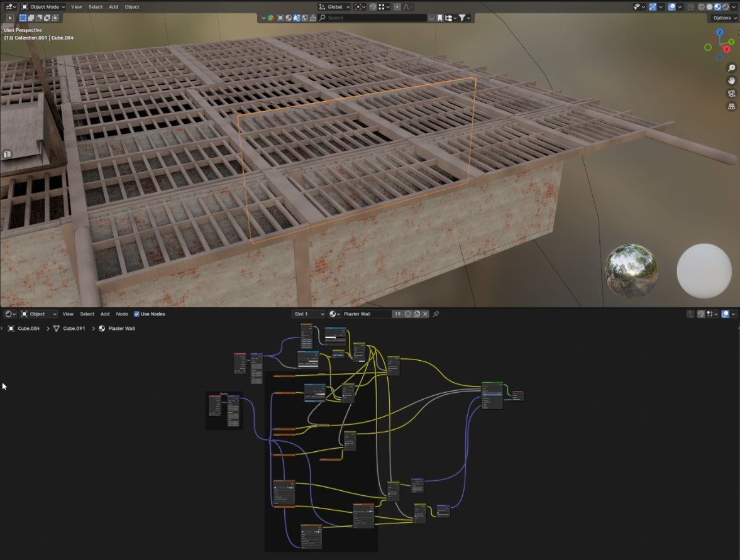Open the Add menu in 3D viewport
Image resolution: width=740 pixels, height=560 pixels.
click(113, 7)
